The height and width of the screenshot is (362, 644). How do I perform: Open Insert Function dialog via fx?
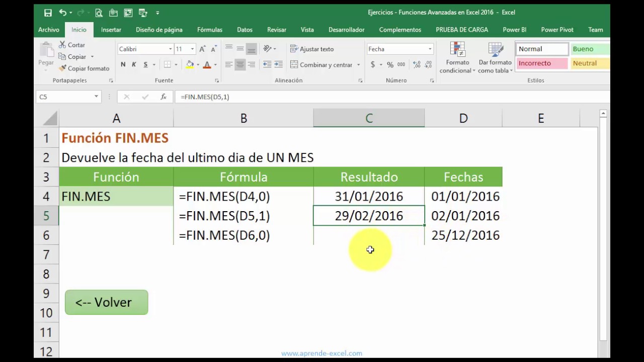(163, 97)
